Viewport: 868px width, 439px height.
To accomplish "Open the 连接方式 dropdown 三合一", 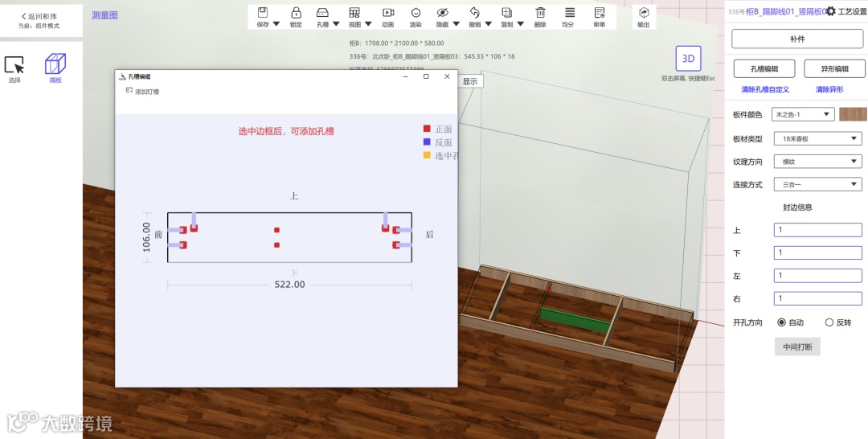I will pyautogui.click(x=817, y=184).
